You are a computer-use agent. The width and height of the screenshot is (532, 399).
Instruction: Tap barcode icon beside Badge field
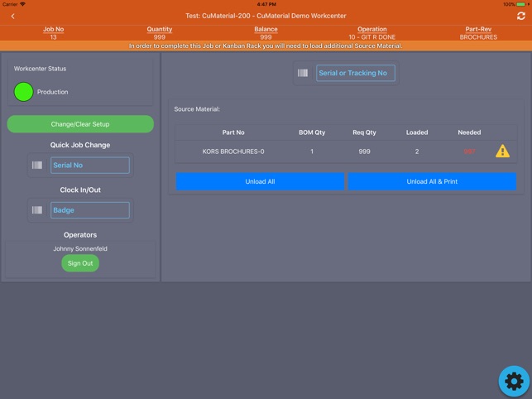(37, 210)
